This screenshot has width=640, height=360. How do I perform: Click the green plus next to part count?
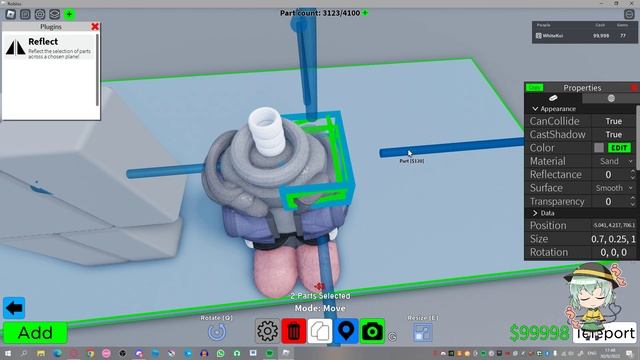pyautogui.click(x=365, y=13)
